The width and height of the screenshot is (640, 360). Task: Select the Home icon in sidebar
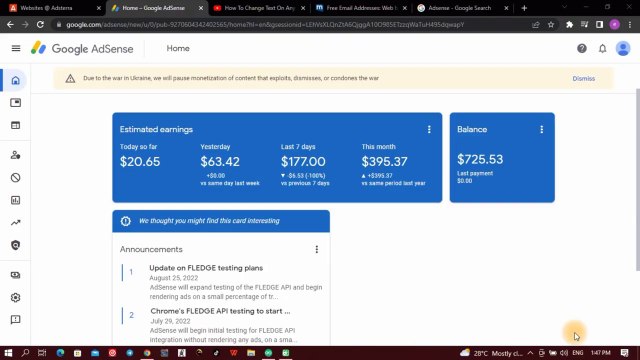pos(16,80)
